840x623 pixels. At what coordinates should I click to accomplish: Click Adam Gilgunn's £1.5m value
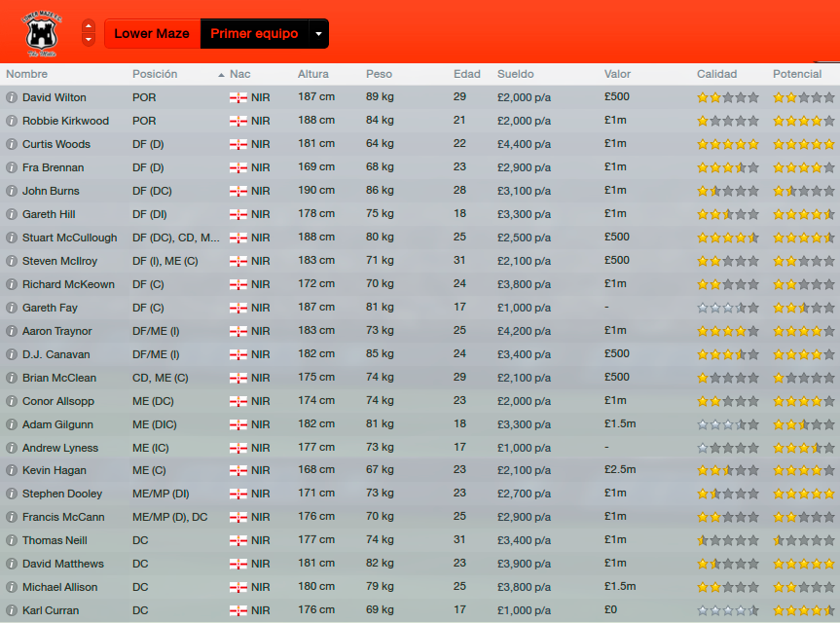click(x=620, y=423)
